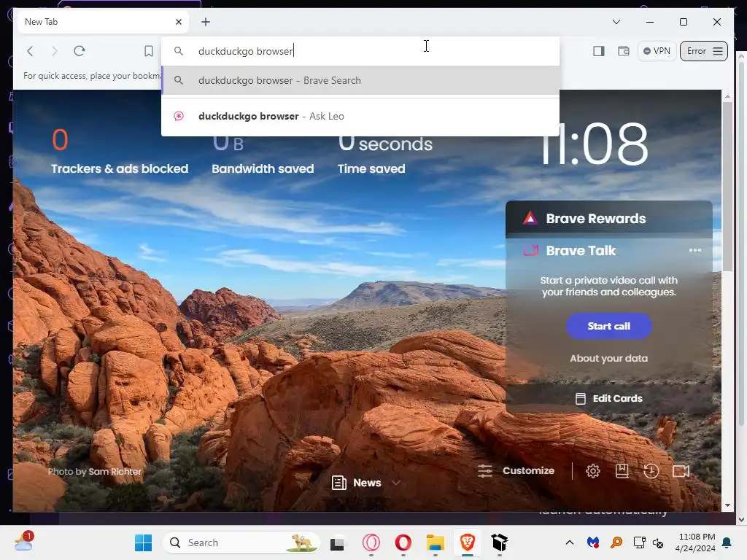Open Brave Talk card options menu
This screenshot has height=560, width=747.
point(695,251)
